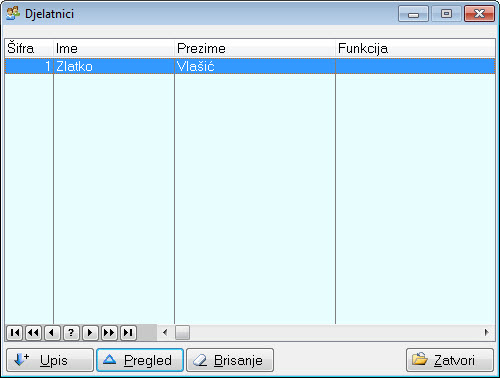
Task: Click the horizontal scrollbar thumb
Action: tap(182, 332)
